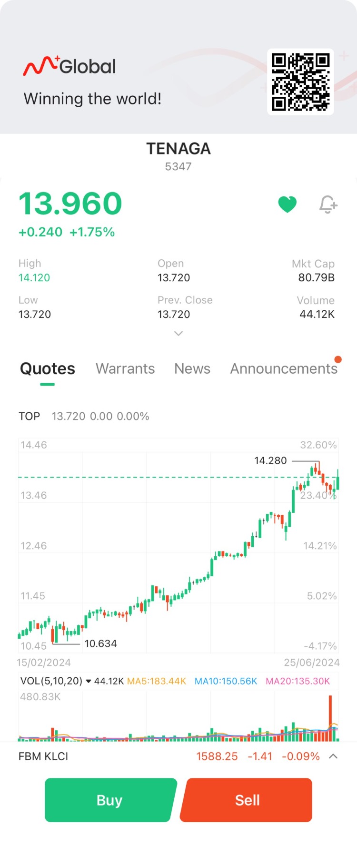Expand more quote details chevron
Image resolution: width=357 pixels, height=868 pixels.
[x=178, y=334]
